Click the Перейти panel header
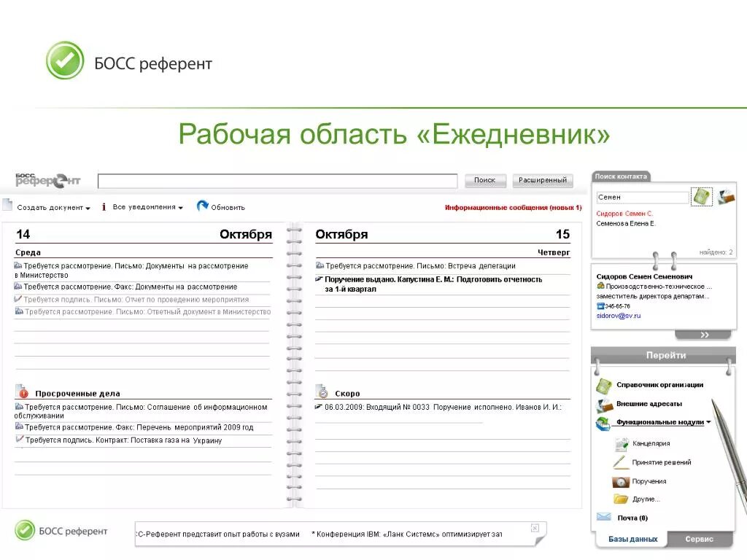This screenshot has width=747, height=560. pos(665,355)
